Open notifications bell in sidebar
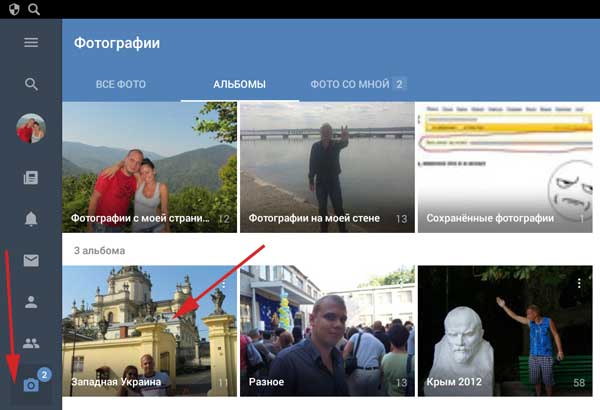The width and height of the screenshot is (600, 410). (31, 218)
